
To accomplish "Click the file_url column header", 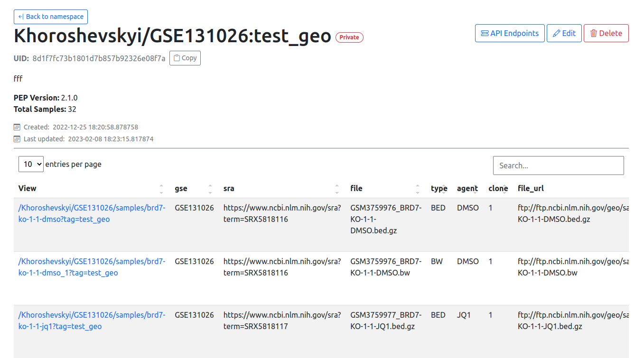I will pyautogui.click(x=531, y=188).
